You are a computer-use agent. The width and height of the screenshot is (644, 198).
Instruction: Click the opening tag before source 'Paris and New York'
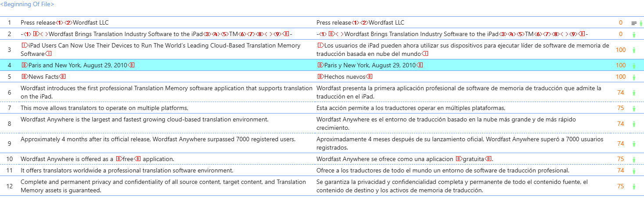(25, 65)
